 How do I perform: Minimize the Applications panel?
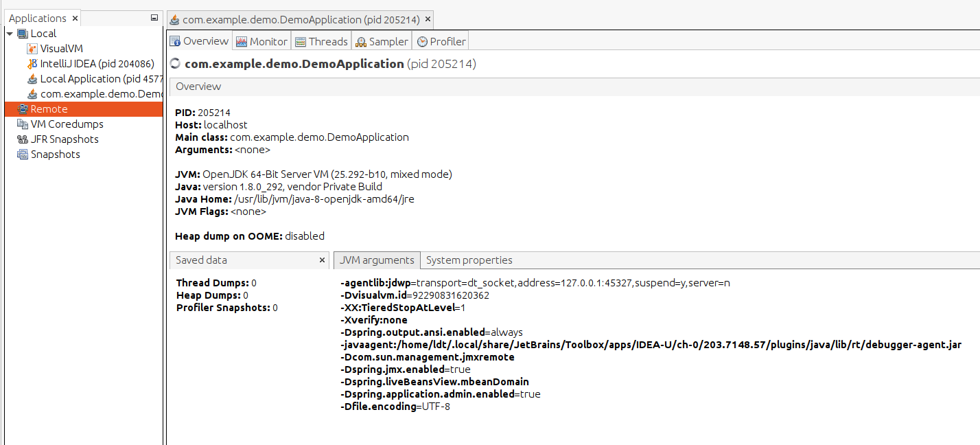[x=154, y=18]
